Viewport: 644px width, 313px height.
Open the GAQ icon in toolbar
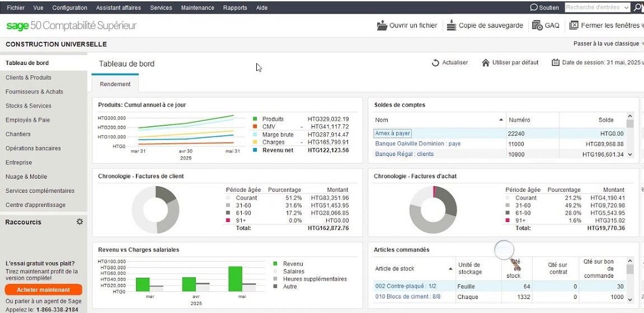point(537,25)
